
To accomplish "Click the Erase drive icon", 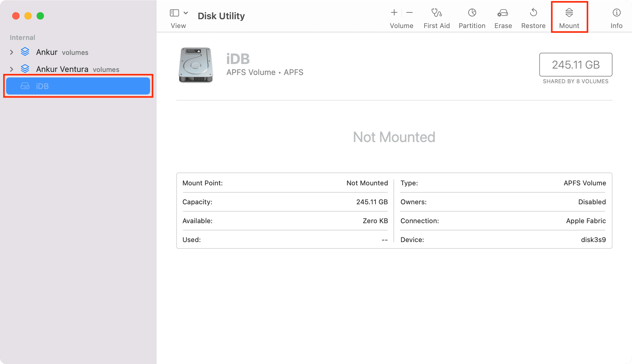I will coord(503,13).
